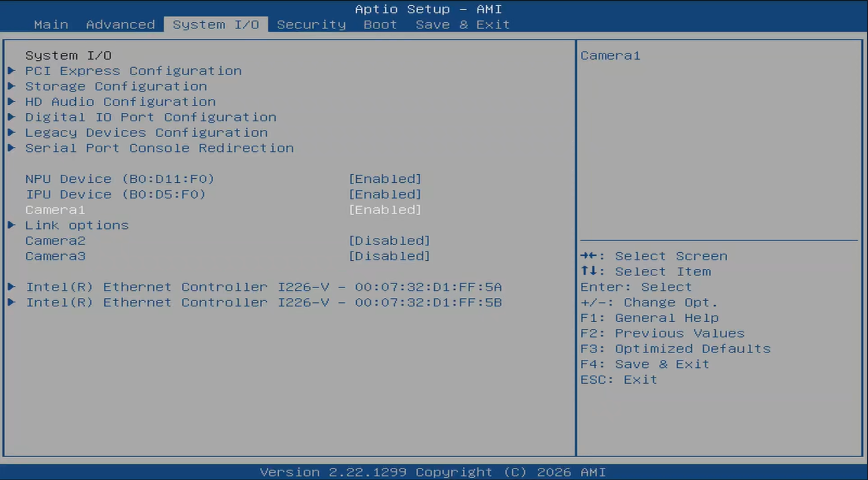This screenshot has width=868, height=480.
Task: Open PCI Express Configuration submenu
Action: pos(133,71)
